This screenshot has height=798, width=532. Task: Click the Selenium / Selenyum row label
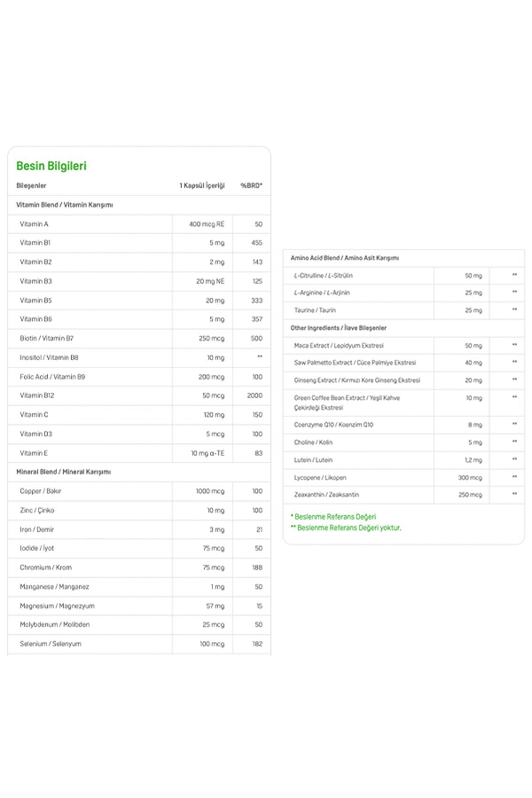coord(51,644)
